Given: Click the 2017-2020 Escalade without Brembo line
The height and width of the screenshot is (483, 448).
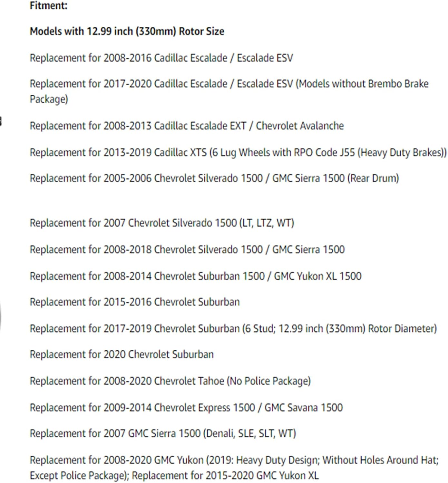Looking at the screenshot, I should tap(229, 91).
